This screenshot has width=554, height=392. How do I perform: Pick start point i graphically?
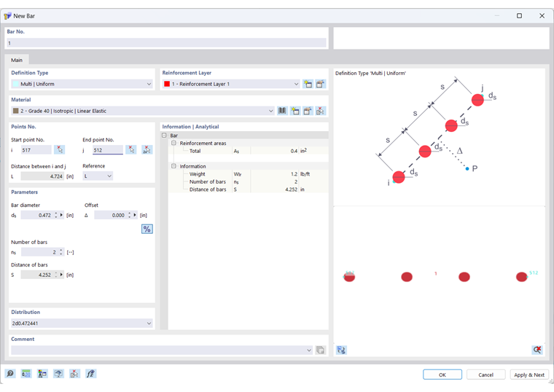(59, 150)
